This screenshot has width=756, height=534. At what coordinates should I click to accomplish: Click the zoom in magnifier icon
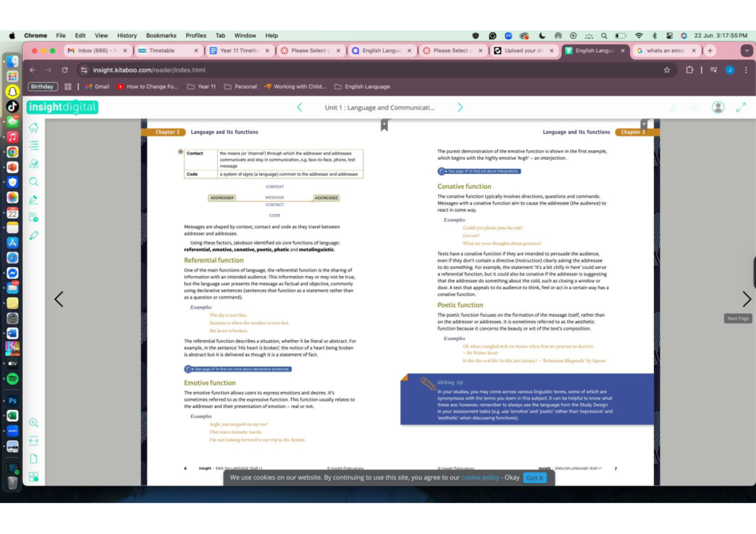(34, 423)
